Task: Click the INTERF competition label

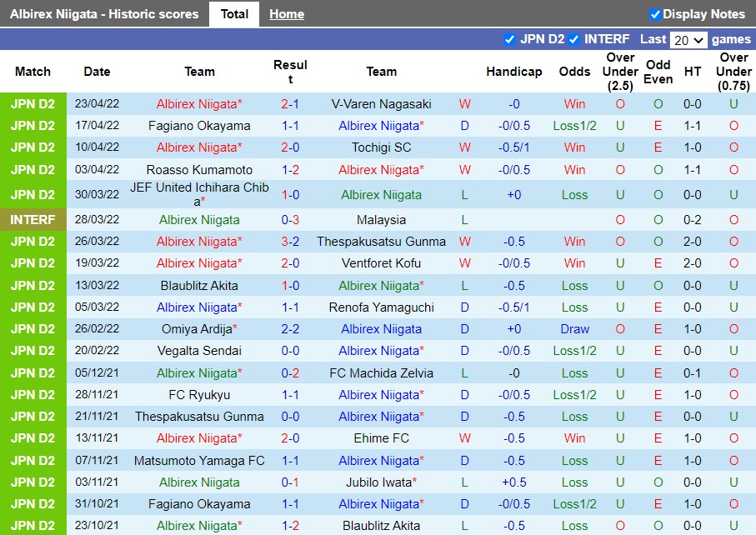Action: (x=33, y=220)
